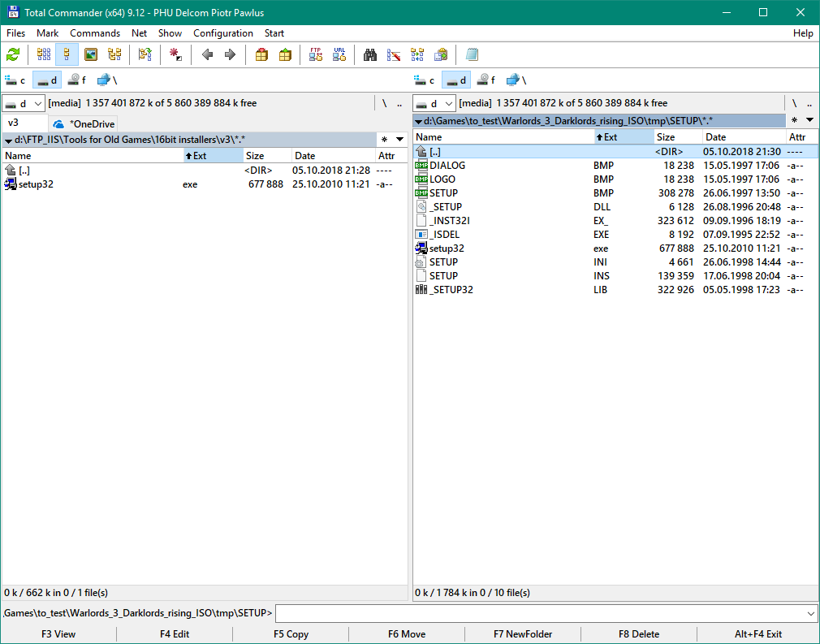This screenshot has width=820, height=644.
Task: Select _SETUP32 LIB file in right panel
Action: pyautogui.click(x=615, y=290)
